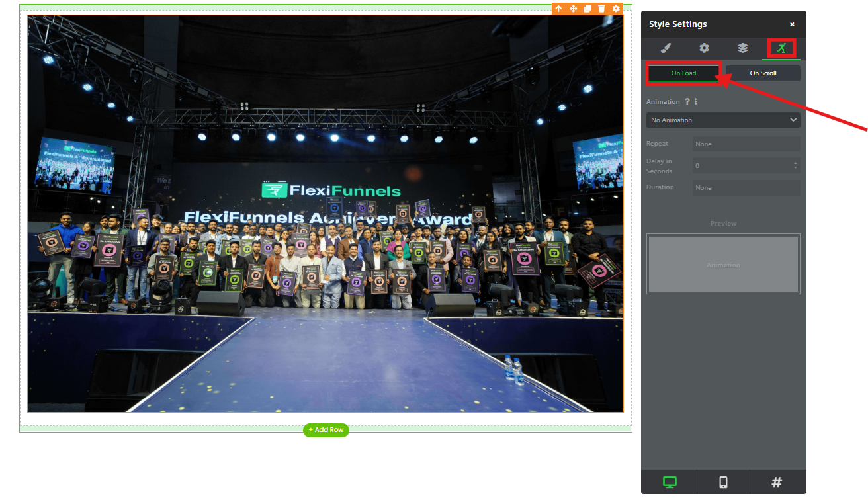Click the hash ID icon at panel bottom

tap(777, 482)
